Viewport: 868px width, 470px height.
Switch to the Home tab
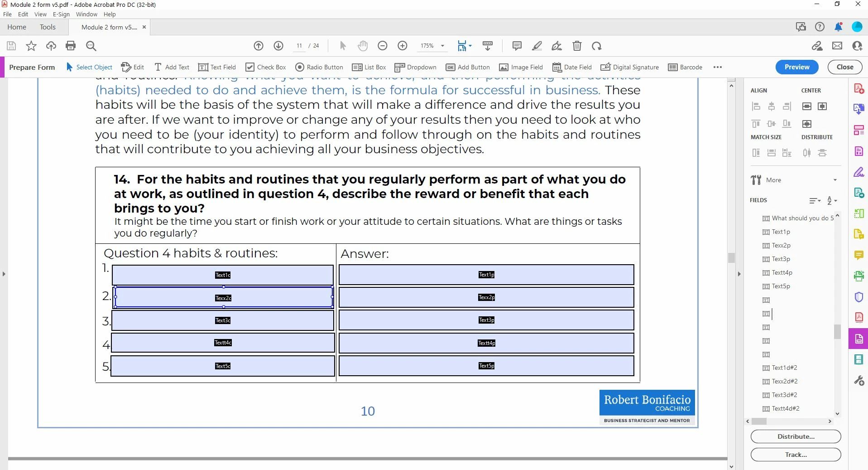coord(17,27)
